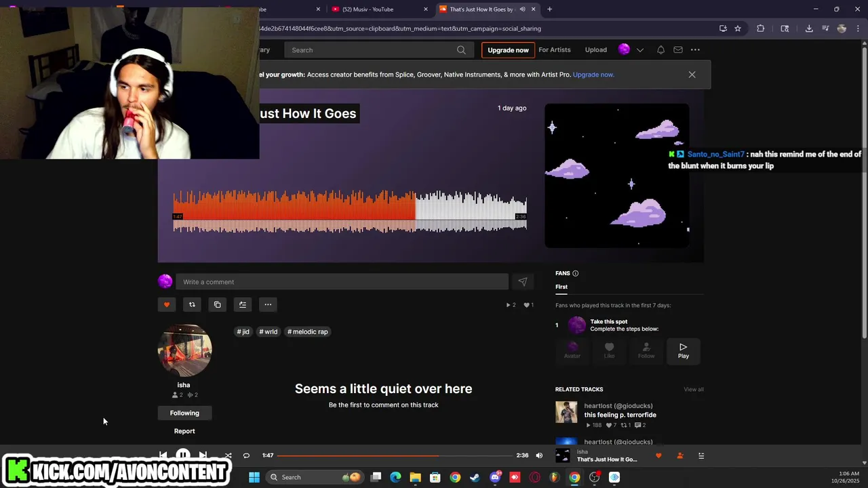Open the Next Up queue in player

coord(701,455)
